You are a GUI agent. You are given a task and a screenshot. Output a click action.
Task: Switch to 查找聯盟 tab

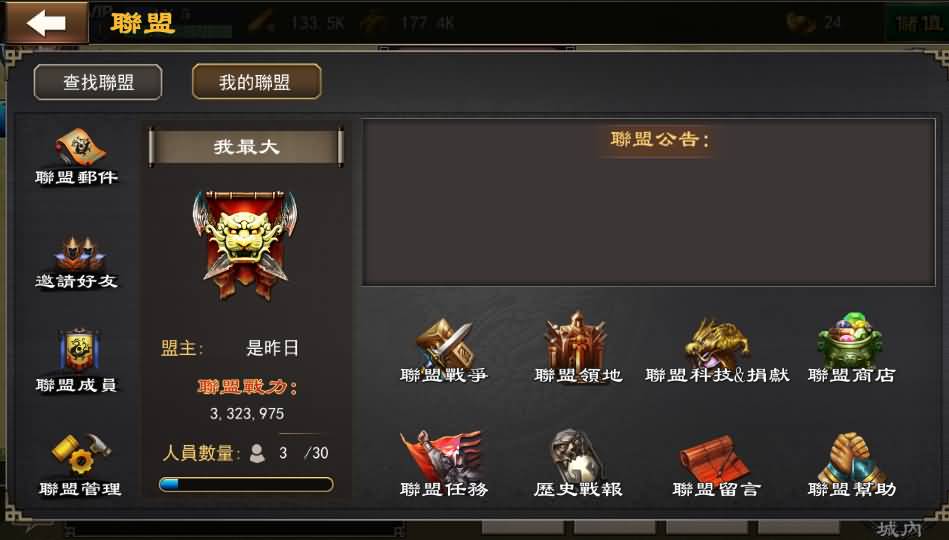coord(98,82)
